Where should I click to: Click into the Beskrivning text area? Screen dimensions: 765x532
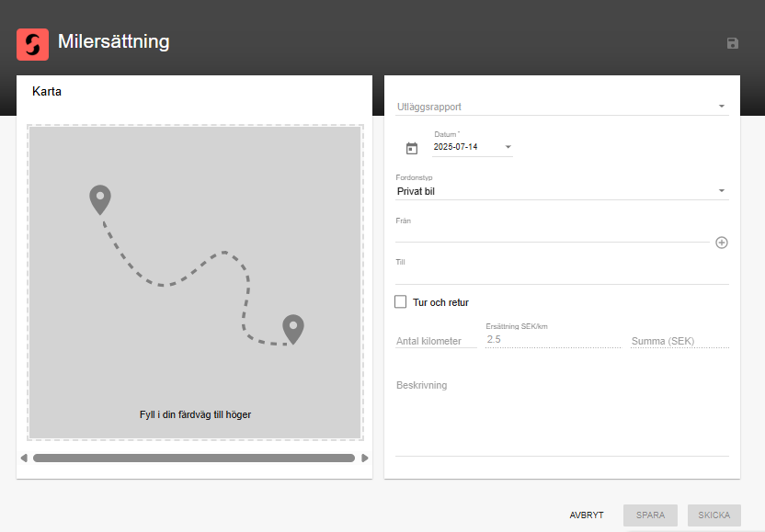(x=562, y=417)
